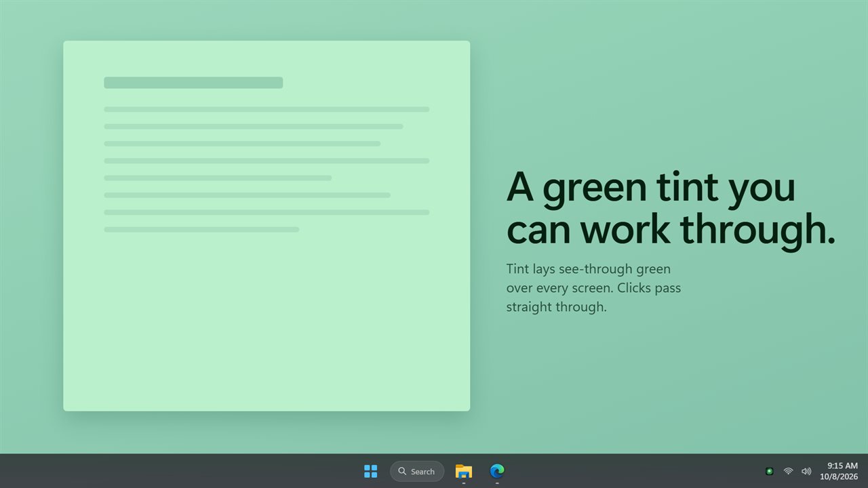Viewport: 868px width, 488px height.
Task: Click the paragraph starting "Tint lays see-through green"
Action: point(593,288)
